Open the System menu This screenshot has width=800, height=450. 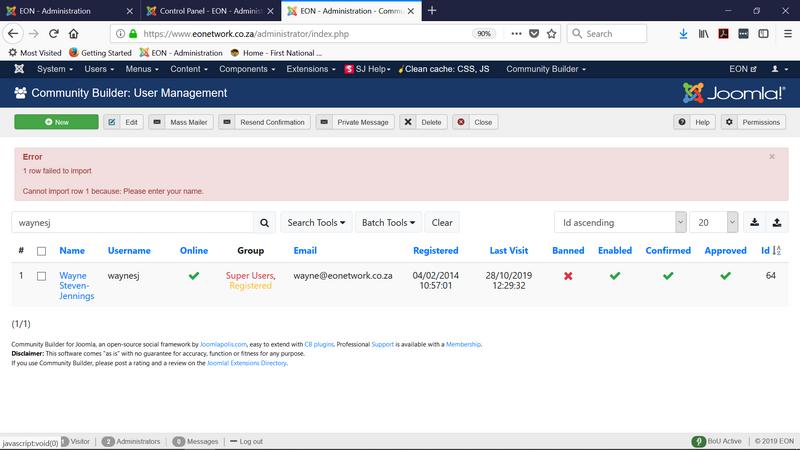coord(55,69)
